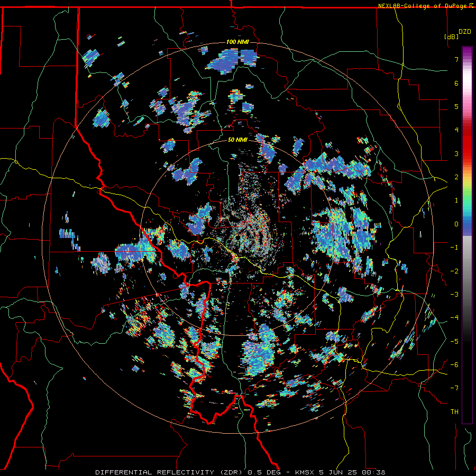This screenshot has width=476, height=476.
Task: Click the DZD legend title
Action: pos(465,32)
